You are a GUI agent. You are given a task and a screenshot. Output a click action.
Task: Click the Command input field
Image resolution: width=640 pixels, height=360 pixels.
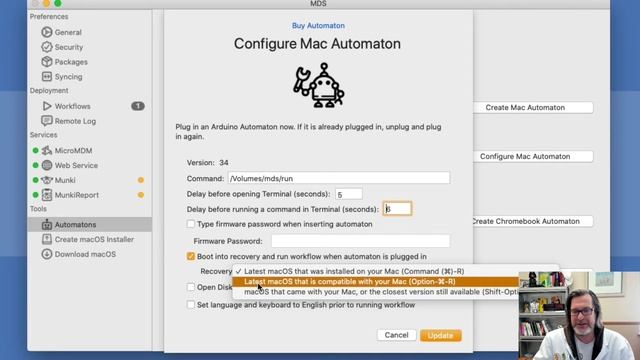click(339, 178)
